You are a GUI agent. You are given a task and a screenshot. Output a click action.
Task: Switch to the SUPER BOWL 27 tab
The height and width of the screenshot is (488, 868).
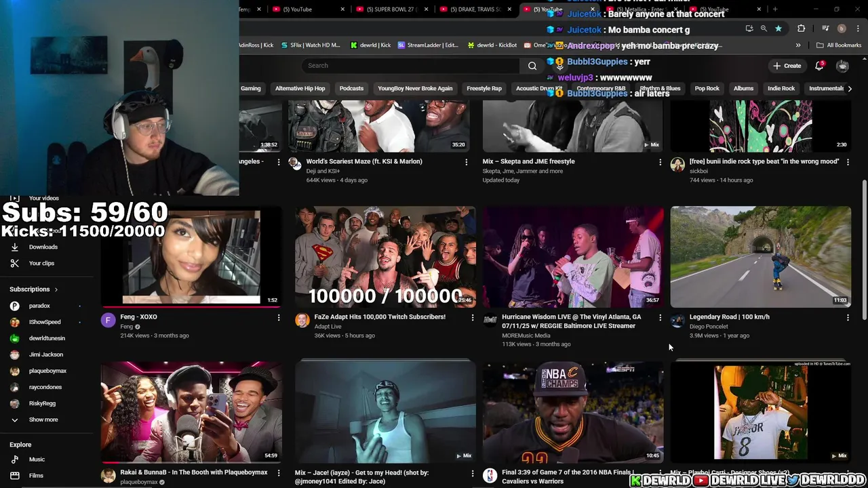point(391,9)
